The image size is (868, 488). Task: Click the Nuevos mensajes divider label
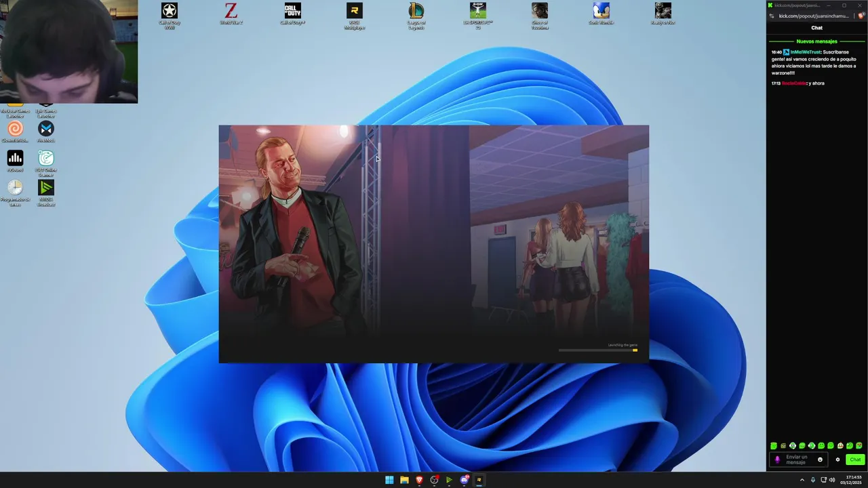pyautogui.click(x=816, y=41)
